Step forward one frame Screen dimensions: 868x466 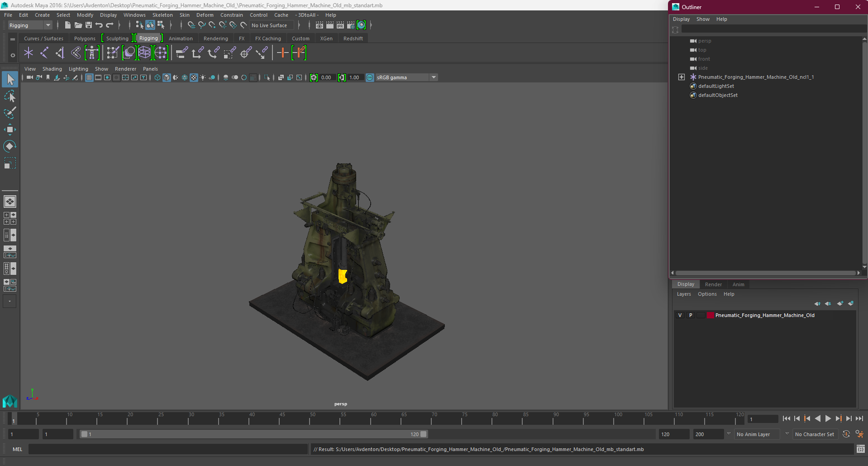(849, 419)
